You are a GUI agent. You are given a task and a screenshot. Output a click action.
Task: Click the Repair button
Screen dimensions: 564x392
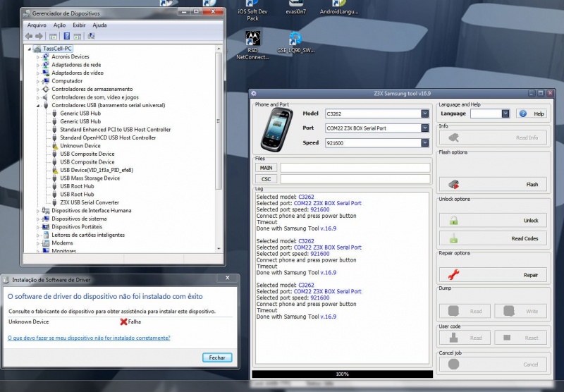click(x=493, y=275)
